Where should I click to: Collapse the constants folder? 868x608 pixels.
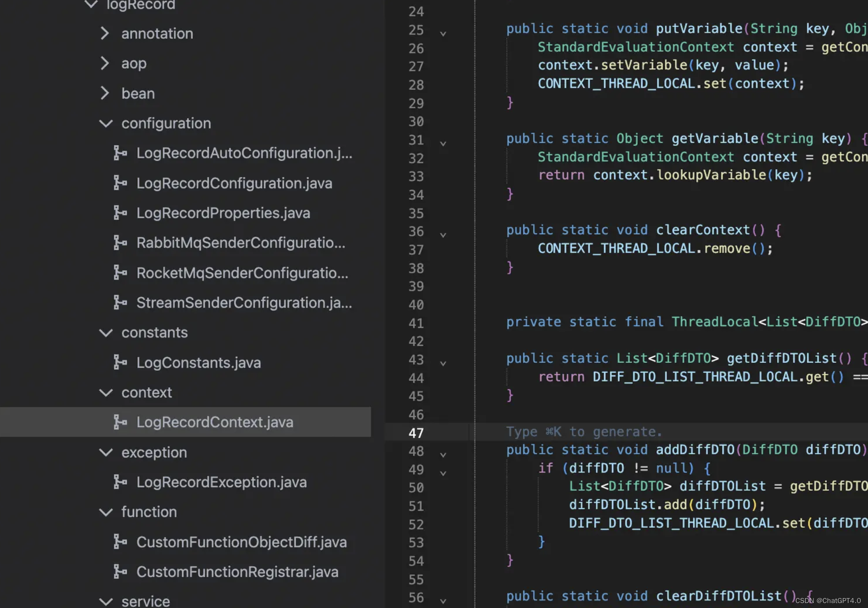106,333
